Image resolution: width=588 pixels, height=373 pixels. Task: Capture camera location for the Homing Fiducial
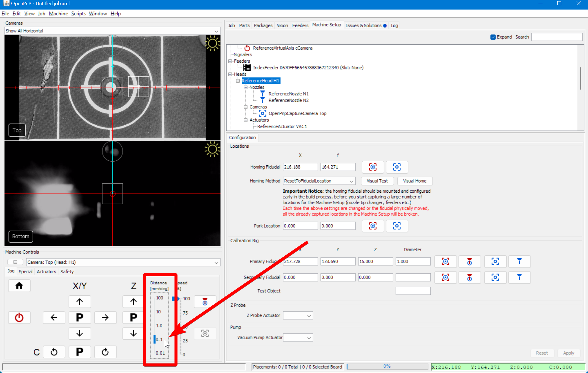click(x=373, y=167)
